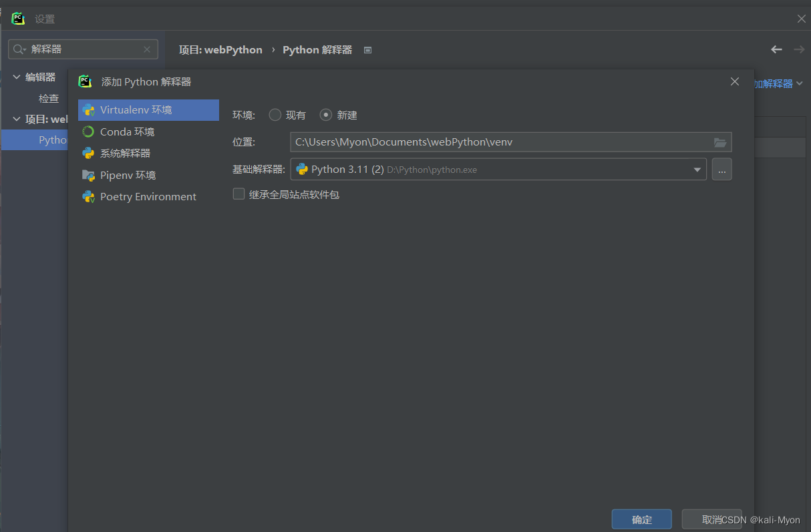The height and width of the screenshot is (532, 811).
Task: Select Virtualenv 环境 in interpreter list
Action: (148, 110)
